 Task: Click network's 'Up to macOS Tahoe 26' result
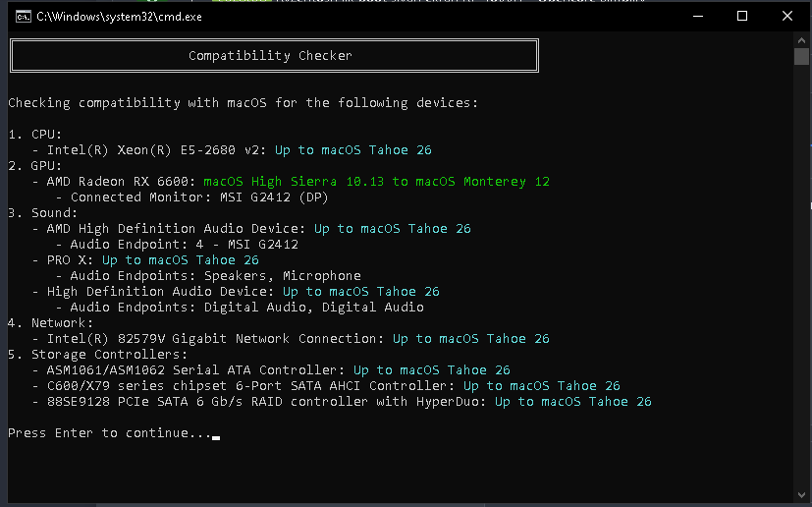point(470,339)
